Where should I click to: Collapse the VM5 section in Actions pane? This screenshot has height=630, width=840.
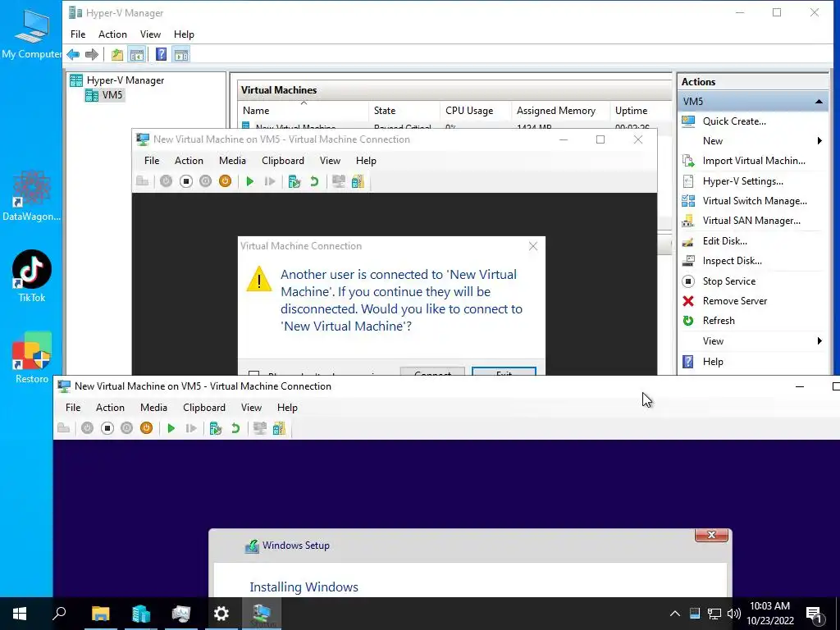click(819, 101)
